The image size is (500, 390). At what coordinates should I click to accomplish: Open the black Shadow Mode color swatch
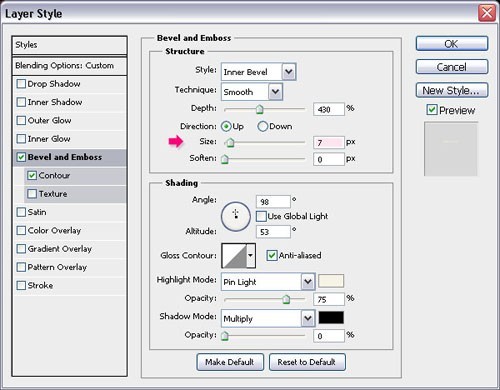(331, 318)
